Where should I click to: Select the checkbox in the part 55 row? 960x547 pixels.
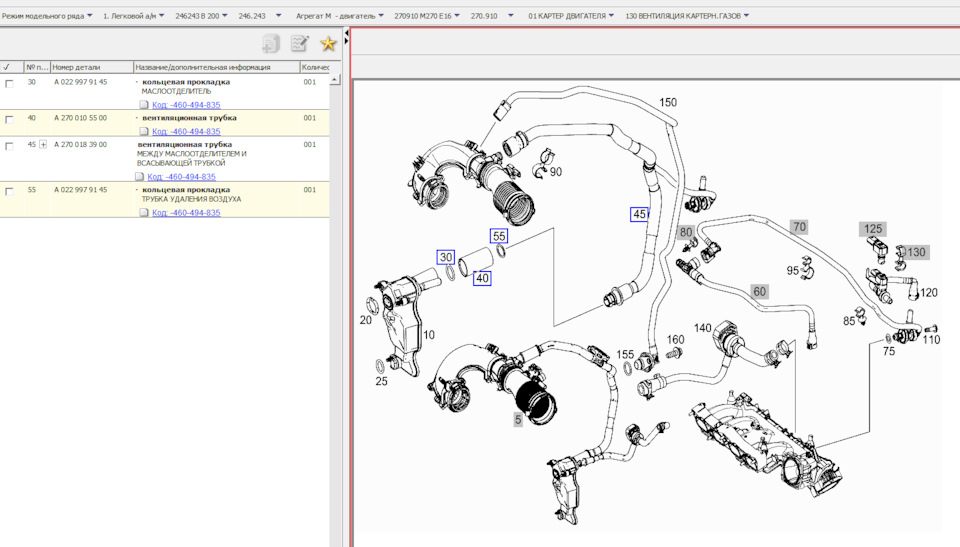[9, 190]
